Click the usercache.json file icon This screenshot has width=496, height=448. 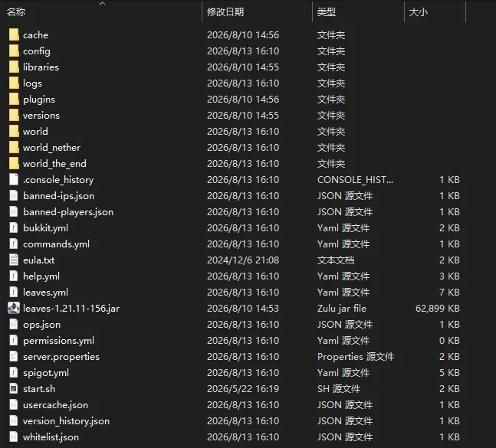point(14,404)
